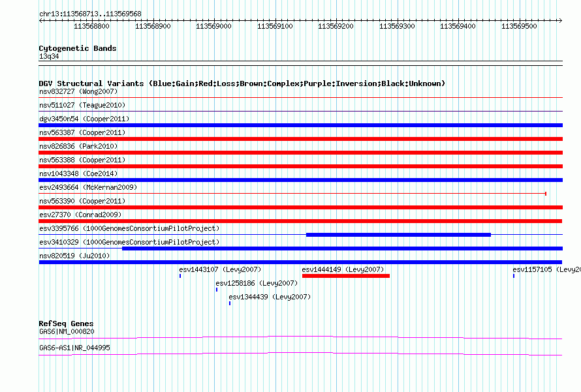Click the red nsv826836 loss bar
Image resolution: width=581 pixels, height=392 pixels.
click(x=300, y=153)
